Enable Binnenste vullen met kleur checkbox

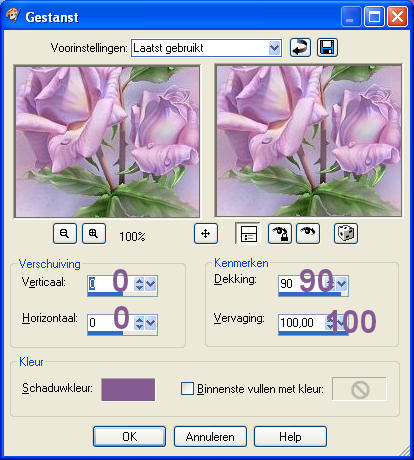(x=187, y=389)
